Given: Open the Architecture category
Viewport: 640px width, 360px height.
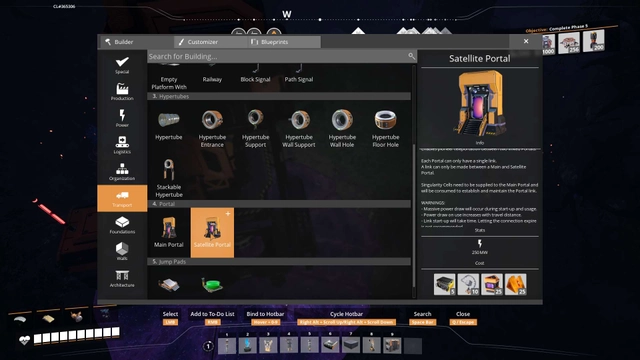Looking at the screenshot, I should (122, 278).
